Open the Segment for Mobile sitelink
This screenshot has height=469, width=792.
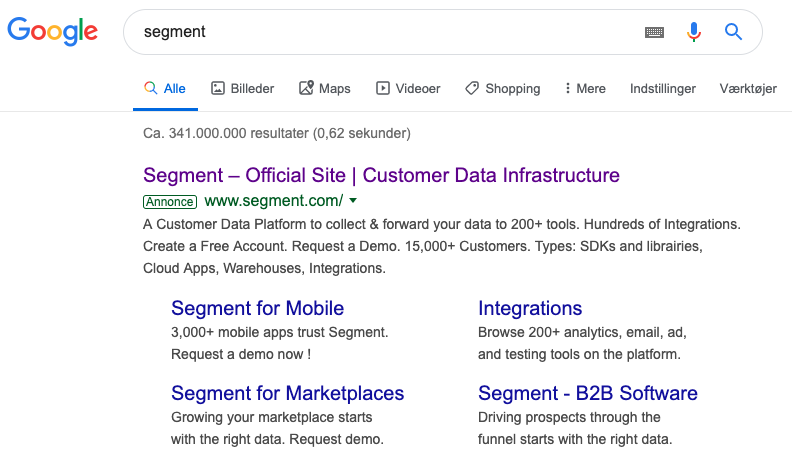(258, 308)
